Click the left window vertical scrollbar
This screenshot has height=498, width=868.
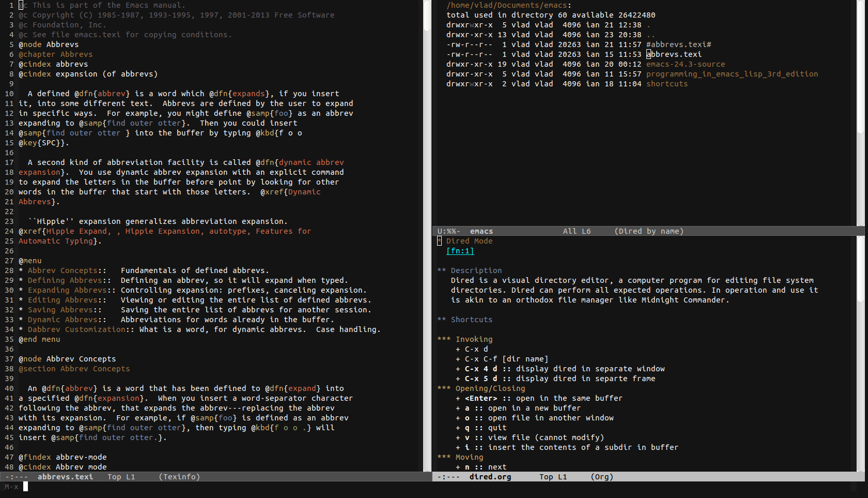427,235
